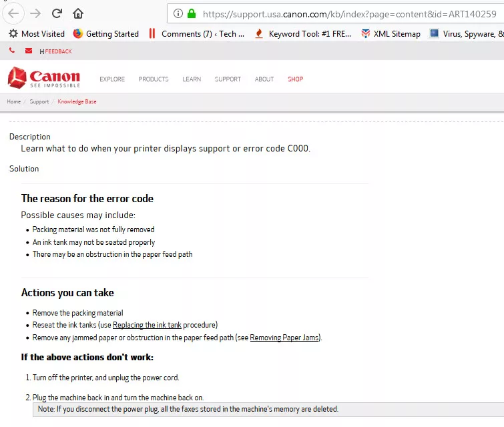This screenshot has width=504, height=427.
Task: Open the Getting Started bookmark
Action: (x=106, y=34)
